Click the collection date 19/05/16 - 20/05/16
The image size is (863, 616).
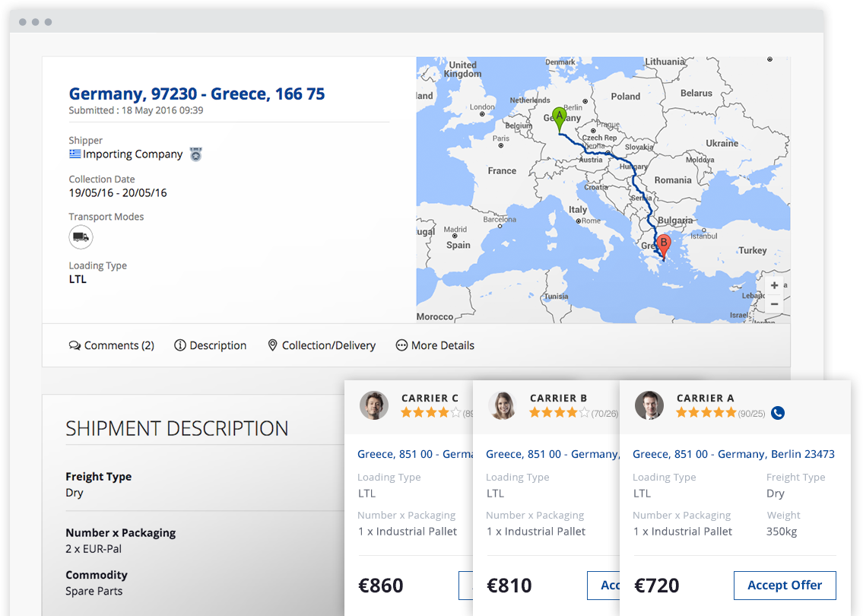click(118, 192)
